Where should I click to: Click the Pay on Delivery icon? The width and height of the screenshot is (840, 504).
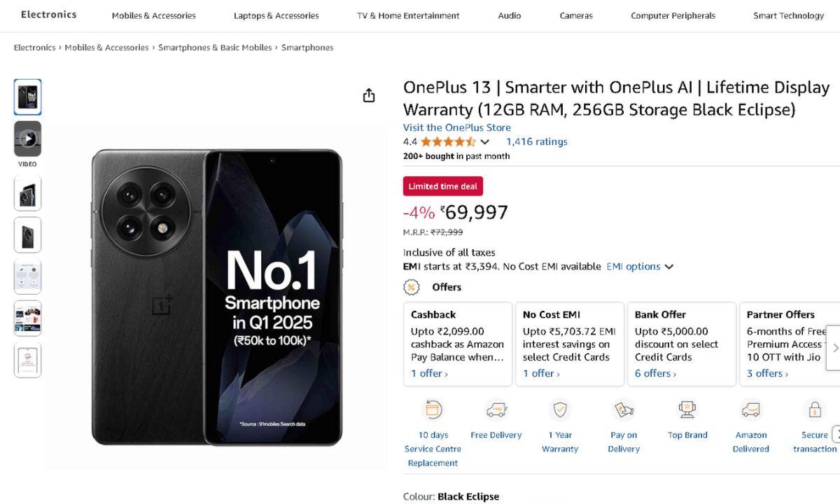624,410
